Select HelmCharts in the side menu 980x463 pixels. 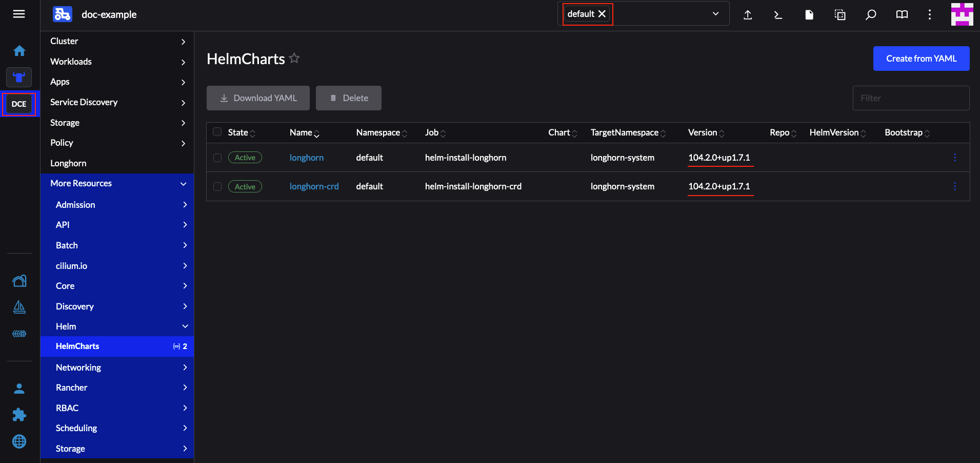tap(77, 346)
